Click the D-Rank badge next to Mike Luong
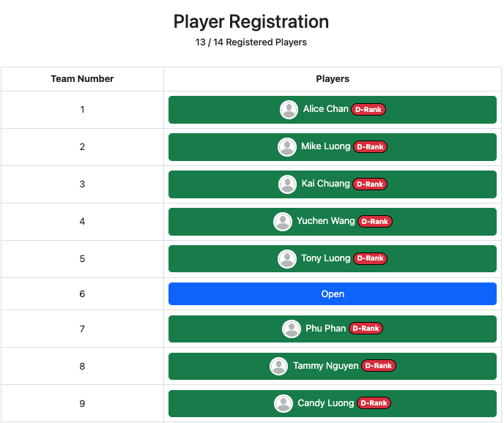 [370, 147]
